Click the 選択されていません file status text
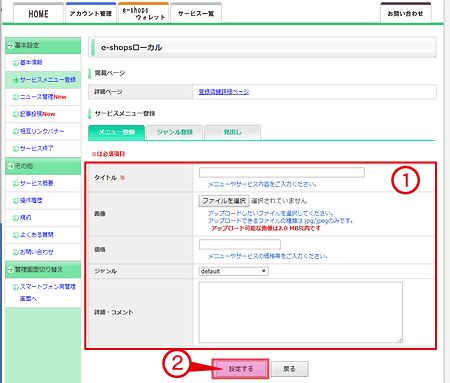450x383 pixels. [279, 201]
